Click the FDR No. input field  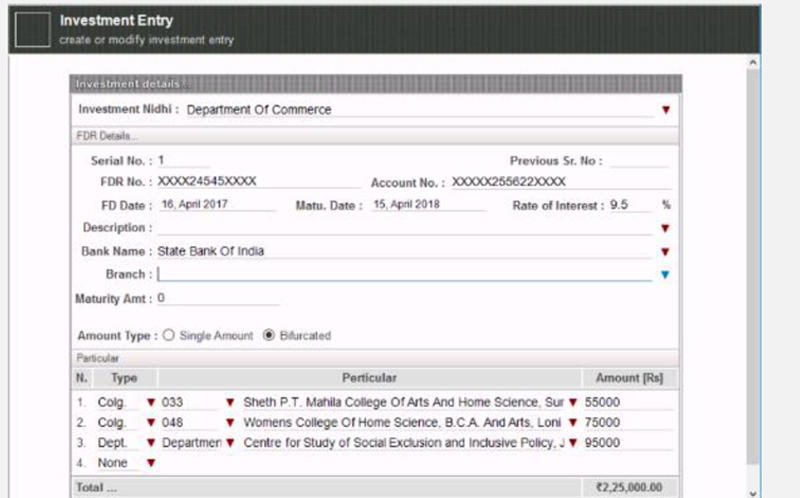(x=258, y=182)
